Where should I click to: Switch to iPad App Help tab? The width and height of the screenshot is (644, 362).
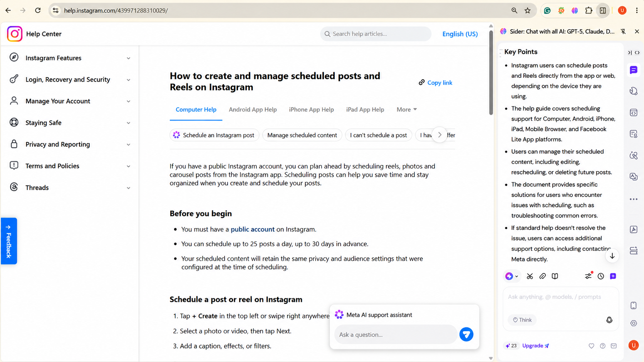(x=365, y=110)
